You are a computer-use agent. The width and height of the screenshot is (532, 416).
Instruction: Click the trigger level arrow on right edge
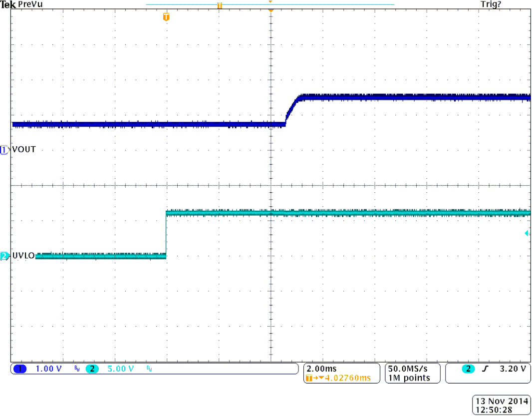pyautogui.click(x=527, y=233)
